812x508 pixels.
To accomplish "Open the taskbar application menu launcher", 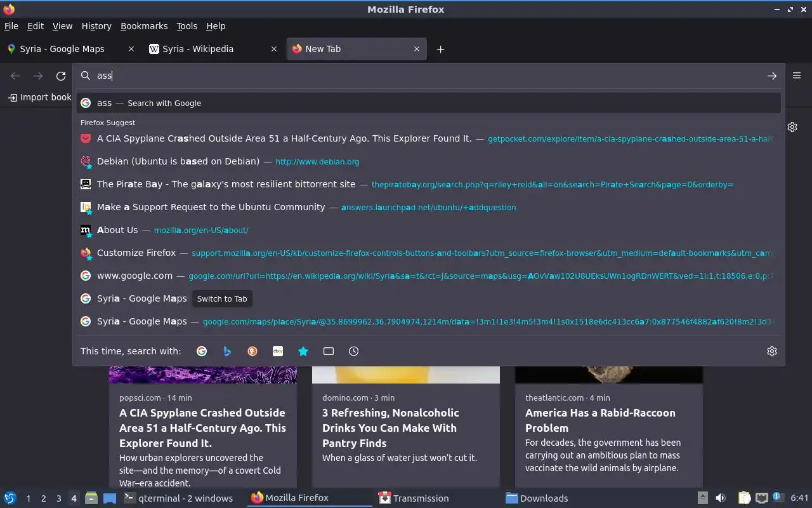I will (10, 498).
